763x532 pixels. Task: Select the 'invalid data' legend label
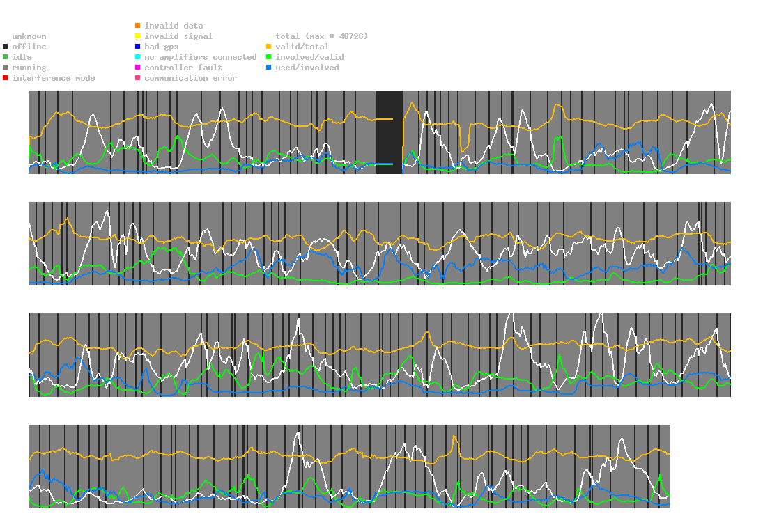coord(174,26)
